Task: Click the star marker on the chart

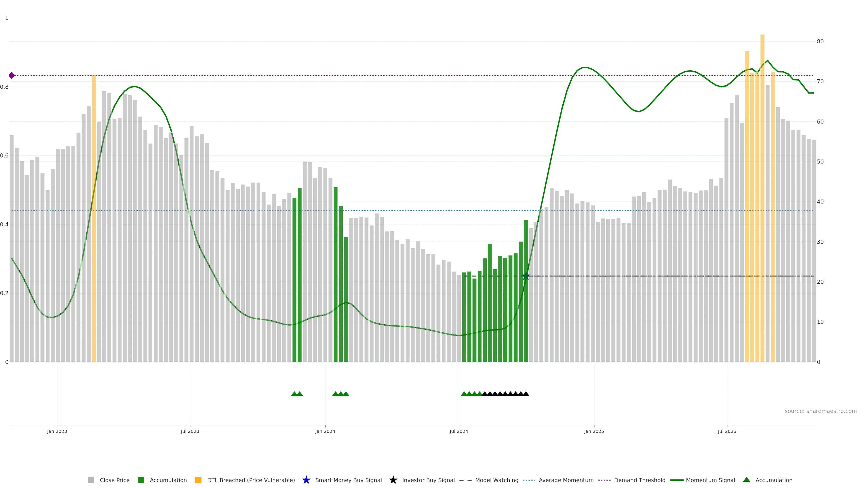Action: click(x=526, y=276)
